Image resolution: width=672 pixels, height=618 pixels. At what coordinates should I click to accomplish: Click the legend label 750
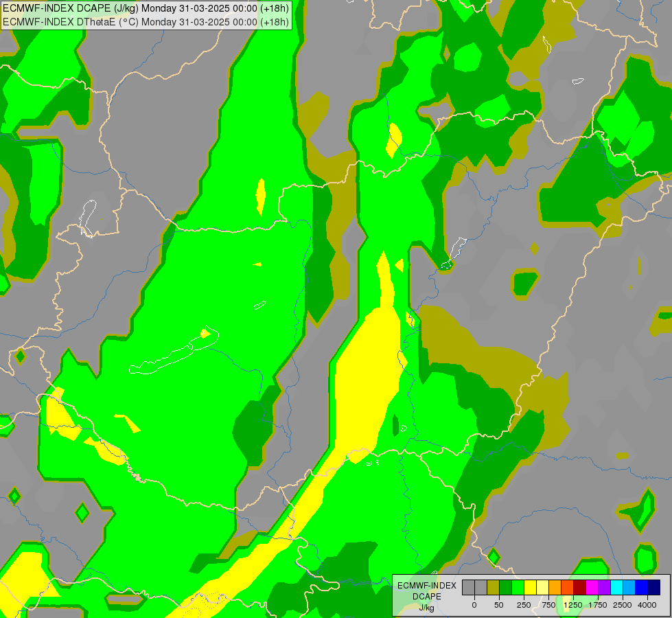[x=548, y=605]
